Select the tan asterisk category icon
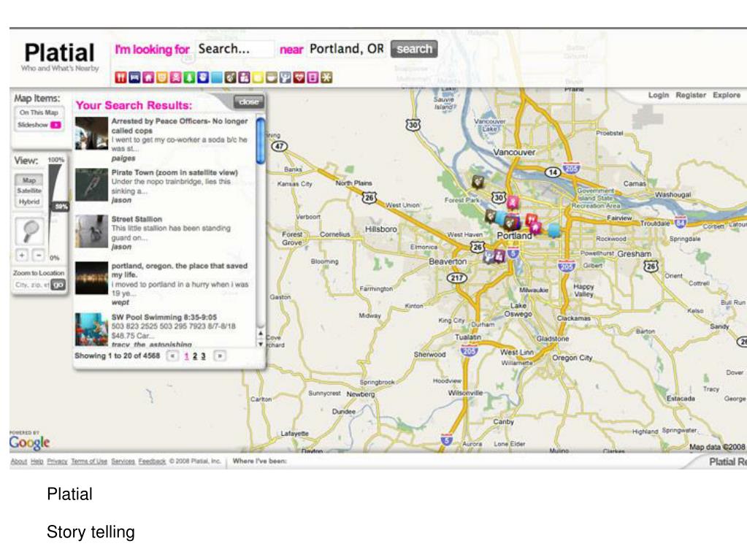This screenshot has width=747, height=560. click(x=326, y=77)
